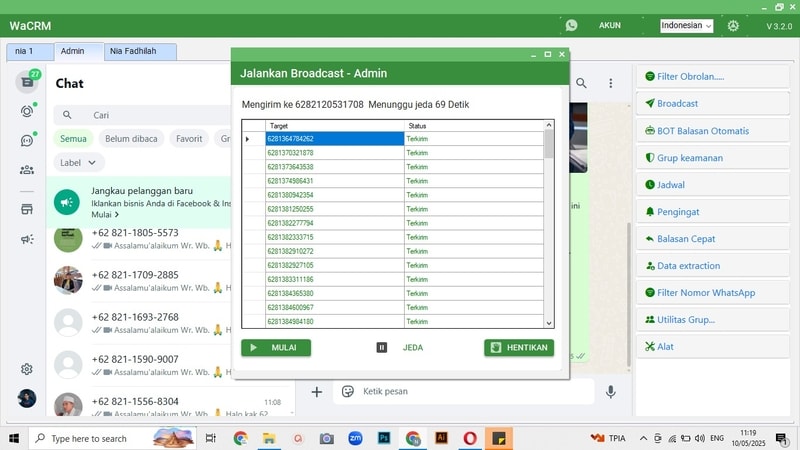
Task: Click the chat search magnifier icon
Action: point(581,83)
